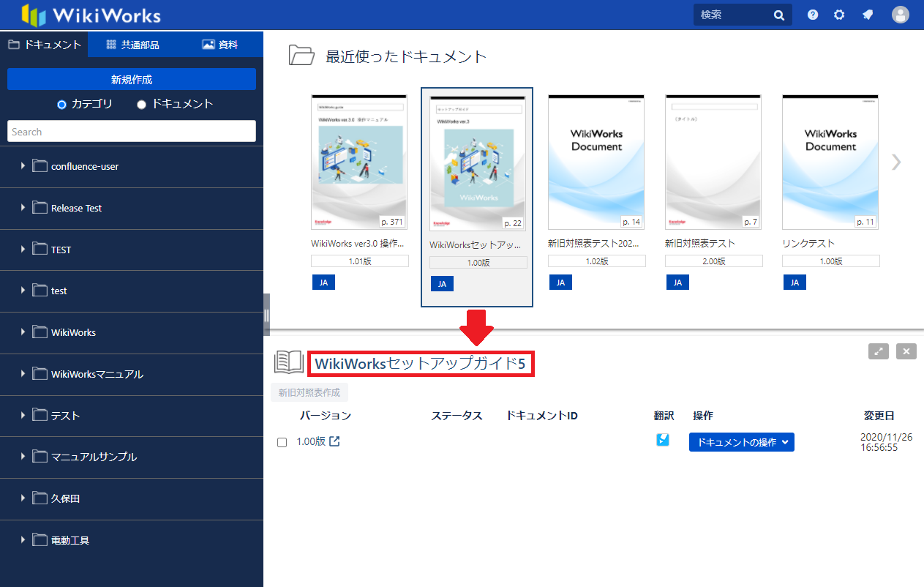This screenshot has width=924, height=587.
Task: Open 1.00版 in a new window
Action: (334, 441)
